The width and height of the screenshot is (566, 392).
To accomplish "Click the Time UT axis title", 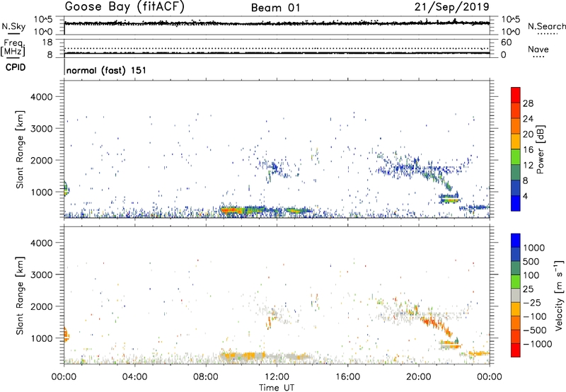I will [277, 388].
